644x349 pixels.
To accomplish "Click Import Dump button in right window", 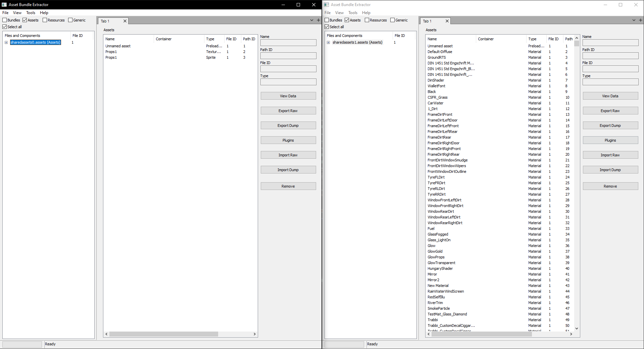I will pos(610,170).
